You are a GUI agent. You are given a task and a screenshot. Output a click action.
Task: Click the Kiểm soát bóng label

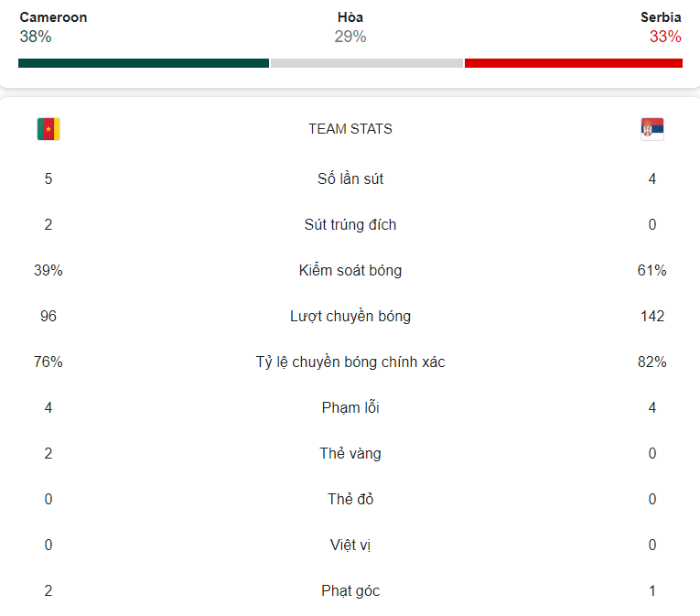350,270
